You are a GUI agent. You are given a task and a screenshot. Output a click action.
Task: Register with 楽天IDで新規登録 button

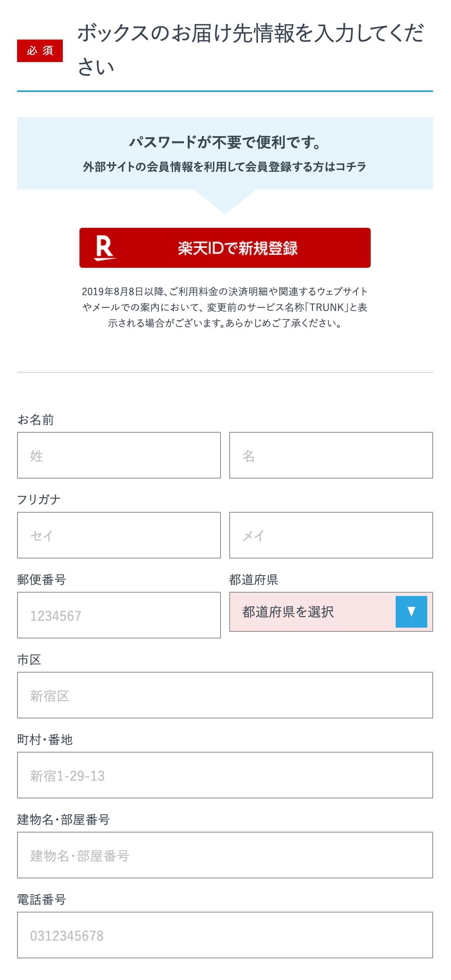tap(225, 248)
